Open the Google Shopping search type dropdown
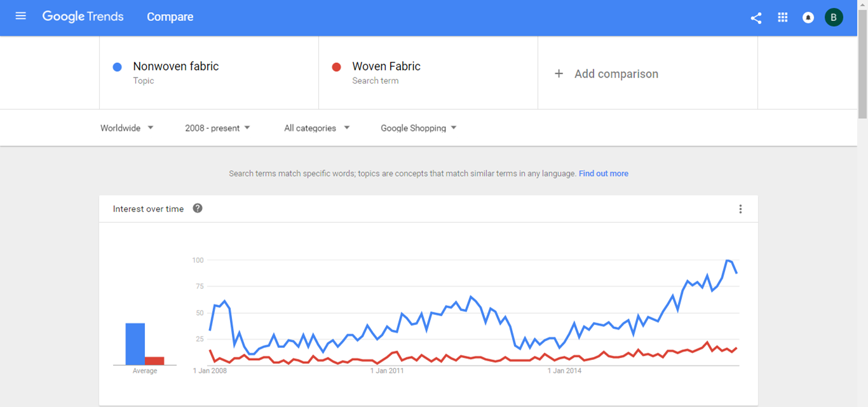Viewport: 868px width, 407px height. click(419, 128)
